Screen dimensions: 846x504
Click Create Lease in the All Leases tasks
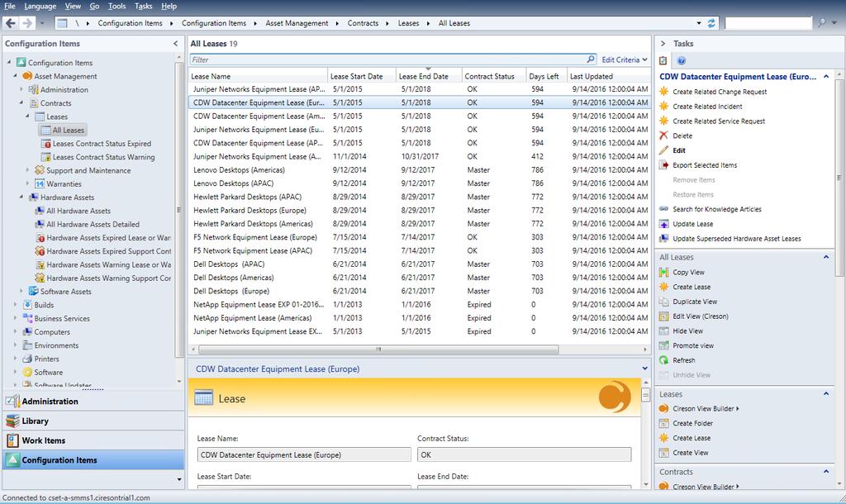click(x=692, y=287)
